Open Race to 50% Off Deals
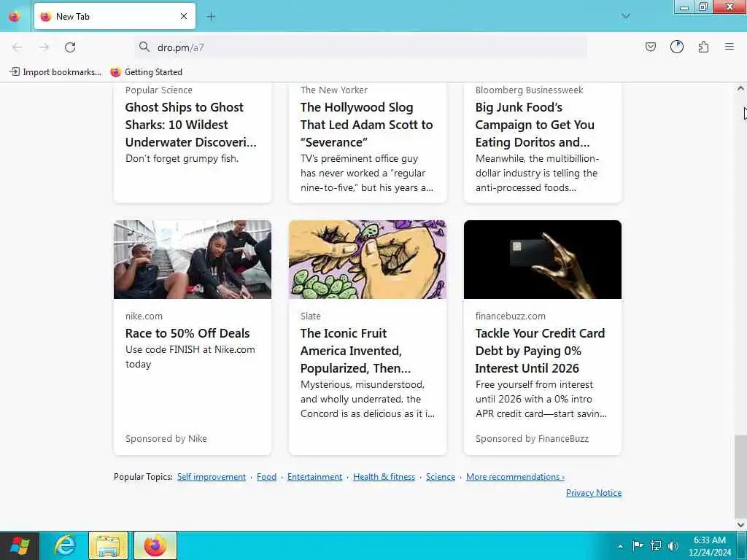Image resolution: width=747 pixels, height=560 pixels. coord(187,333)
